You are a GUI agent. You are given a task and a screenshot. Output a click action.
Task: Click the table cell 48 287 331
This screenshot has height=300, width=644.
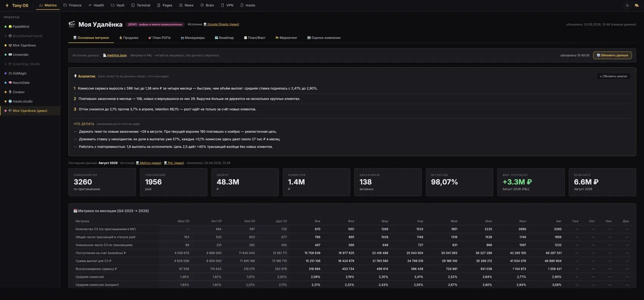click(553, 253)
